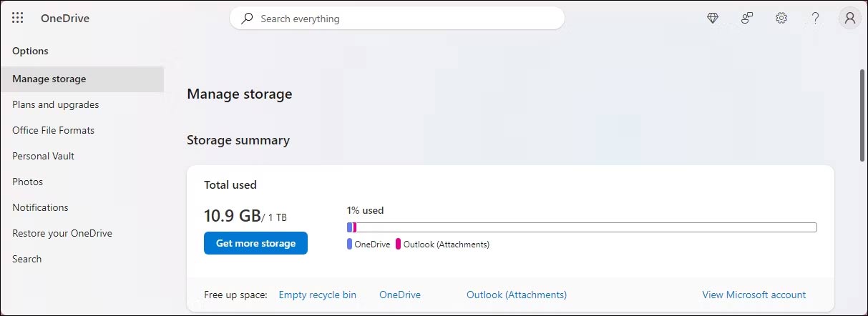Viewport: 868px width, 316px height.
Task: Select Manage storage in the sidebar
Action: [x=49, y=79]
